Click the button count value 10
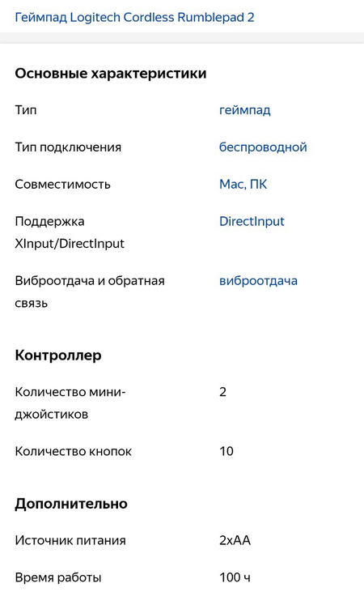Viewport: 364px width, 596px height. point(226,451)
